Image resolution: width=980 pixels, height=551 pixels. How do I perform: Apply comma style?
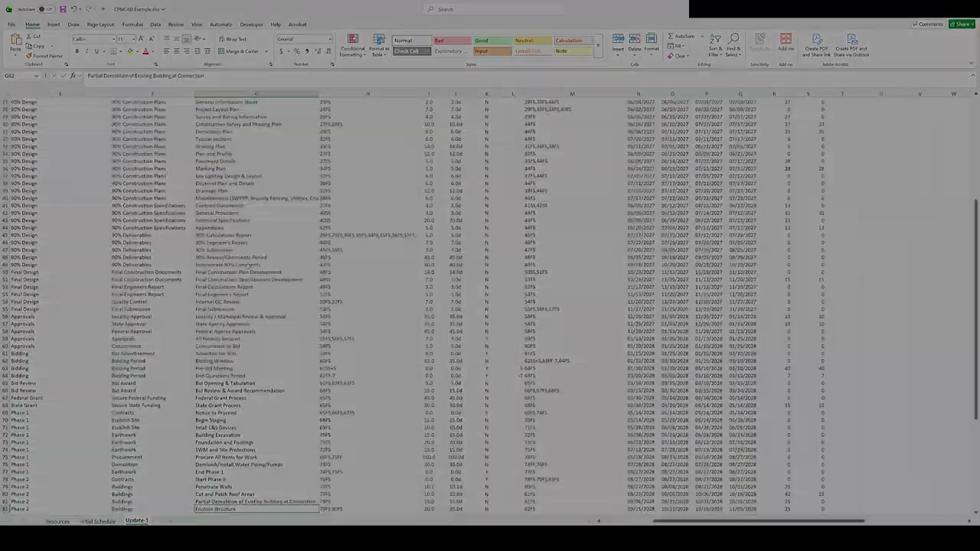pos(307,51)
